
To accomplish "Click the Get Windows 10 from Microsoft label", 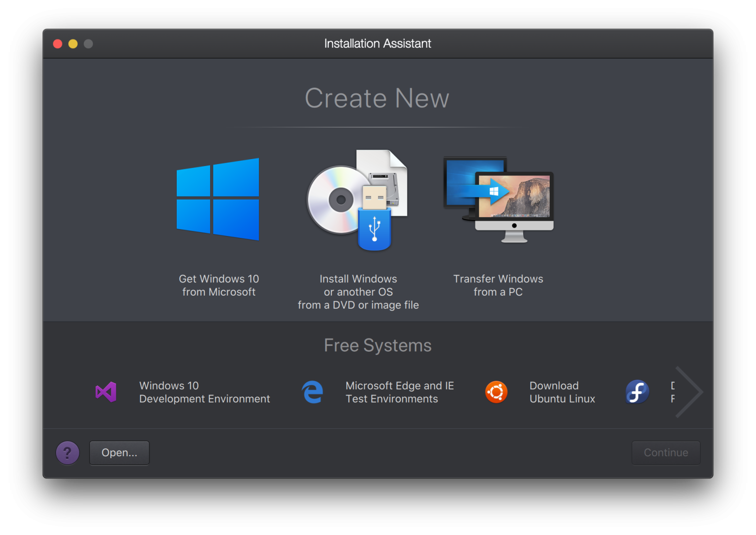I will 219,285.
